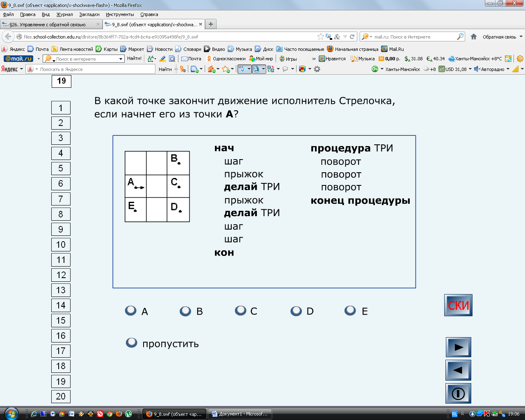Click the previous question arrow button
The height and width of the screenshot is (420, 525).
[x=458, y=370]
